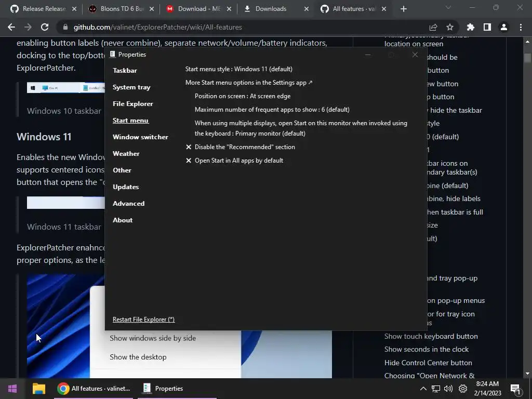This screenshot has width=532, height=399.
Task: Change Position on screen setting
Action: (x=242, y=96)
